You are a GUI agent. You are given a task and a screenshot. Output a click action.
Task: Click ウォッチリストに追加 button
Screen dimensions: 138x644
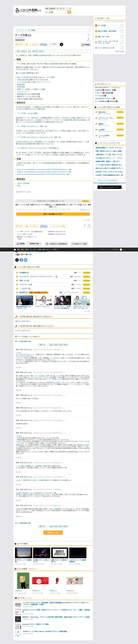point(58,226)
